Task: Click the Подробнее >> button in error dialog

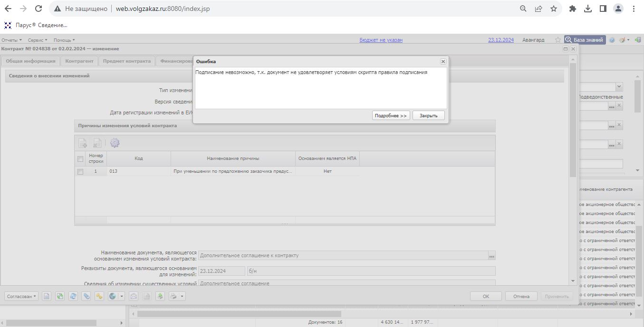Action: point(391,116)
